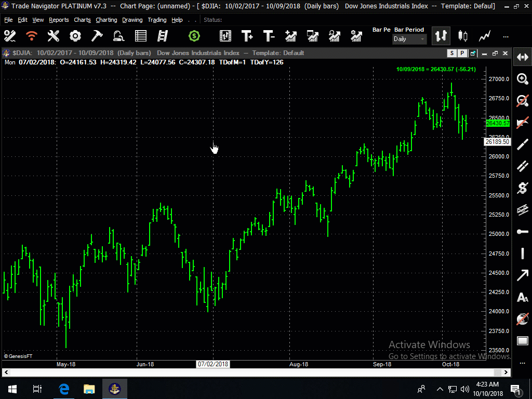Open the gear settings icon

pos(75,36)
